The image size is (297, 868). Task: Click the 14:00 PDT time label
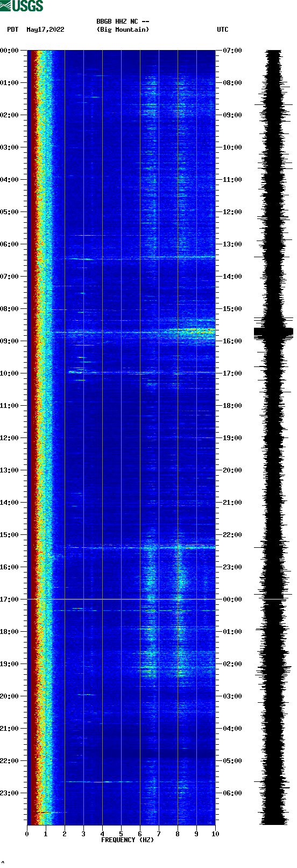(10, 503)
